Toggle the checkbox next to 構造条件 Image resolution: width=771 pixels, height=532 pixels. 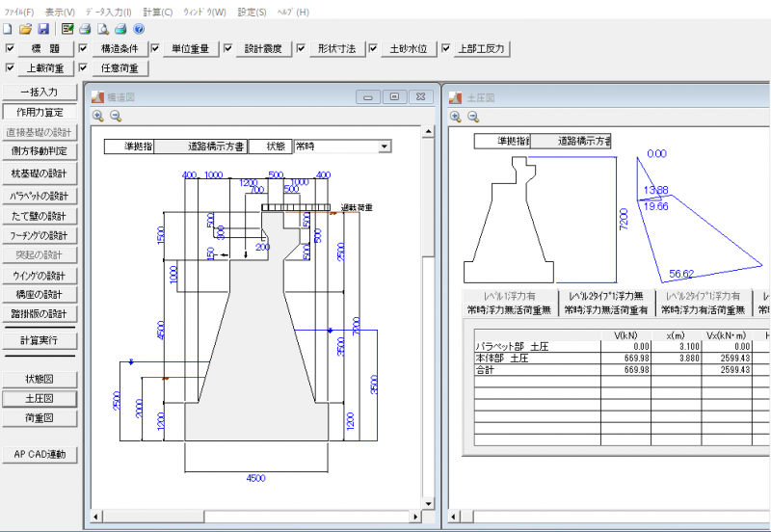[83, 48]
